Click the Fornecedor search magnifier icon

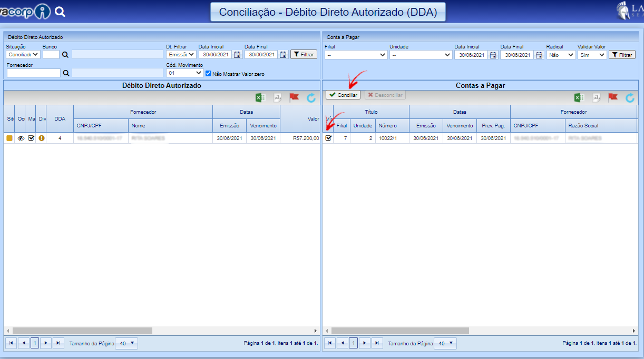click(66, 73)
